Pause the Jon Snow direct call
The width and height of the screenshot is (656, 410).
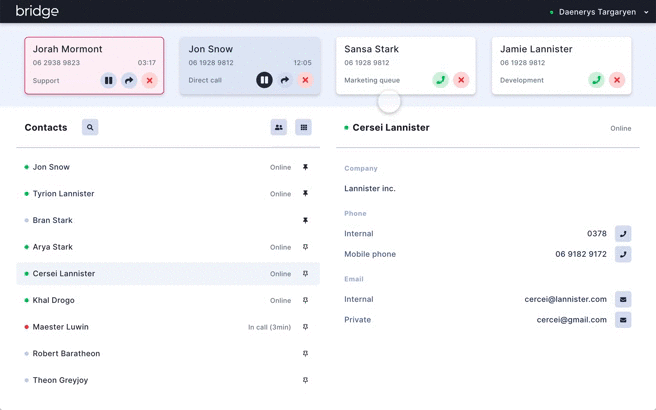coord(264,80)
